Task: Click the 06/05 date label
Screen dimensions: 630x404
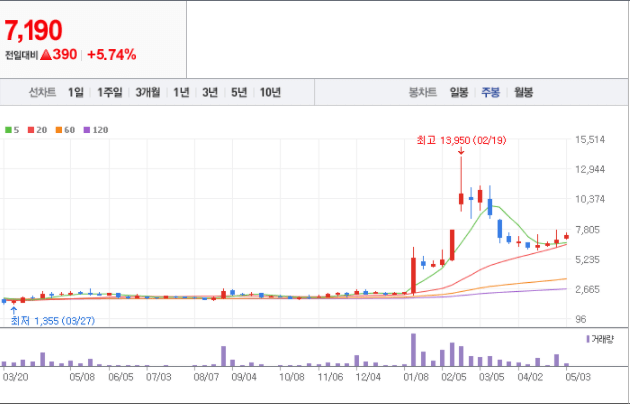Action: 121,377
